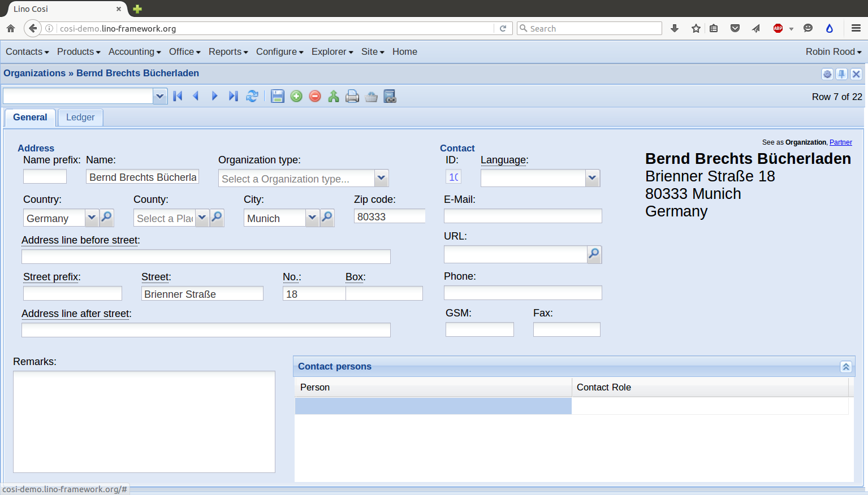Click the last toolbar icon with a link symbol
This screenshot has width=868, height=495.
(390, 96)
